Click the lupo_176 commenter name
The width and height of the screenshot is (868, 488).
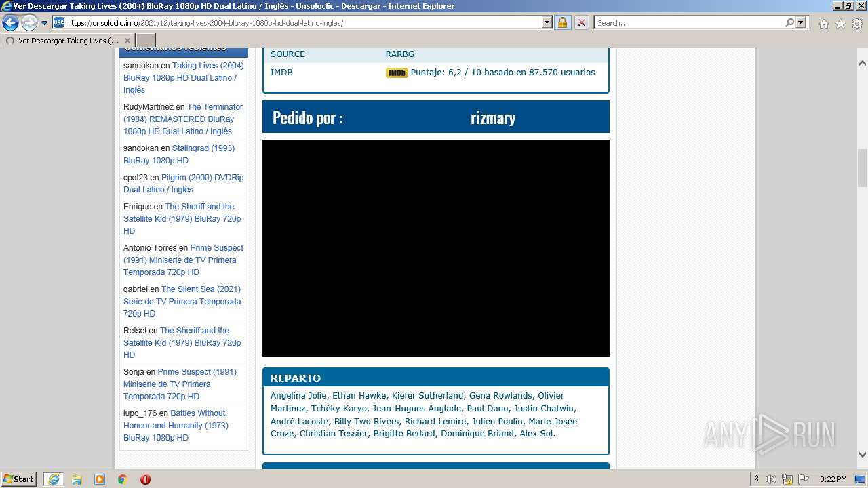tap(140, 413)
